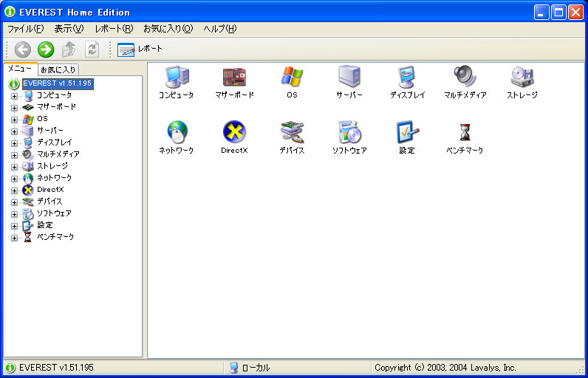Open the ネットワーク icon in main panel
Image resolution: width=588 pixels, height=378 pixels.
click(x=177, y=132)
